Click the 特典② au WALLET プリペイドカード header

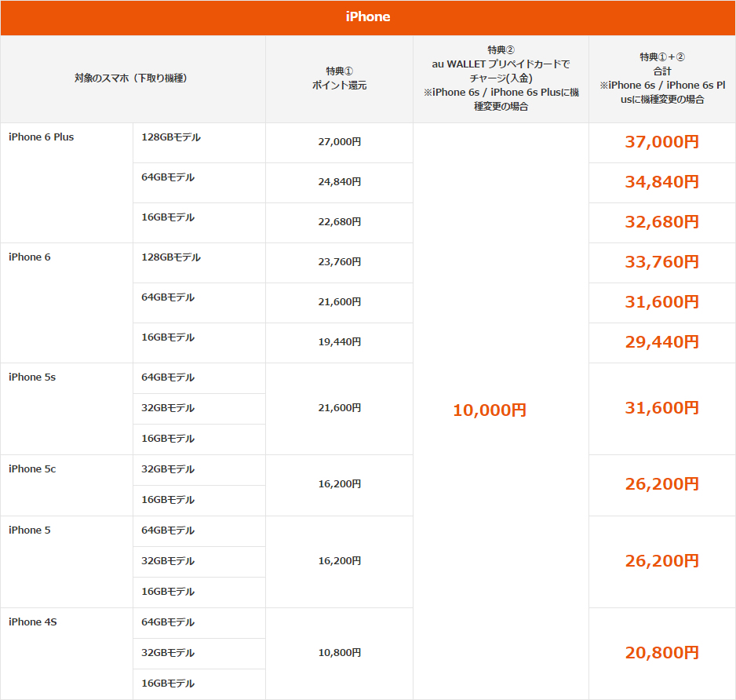click(x=501, y=79)
